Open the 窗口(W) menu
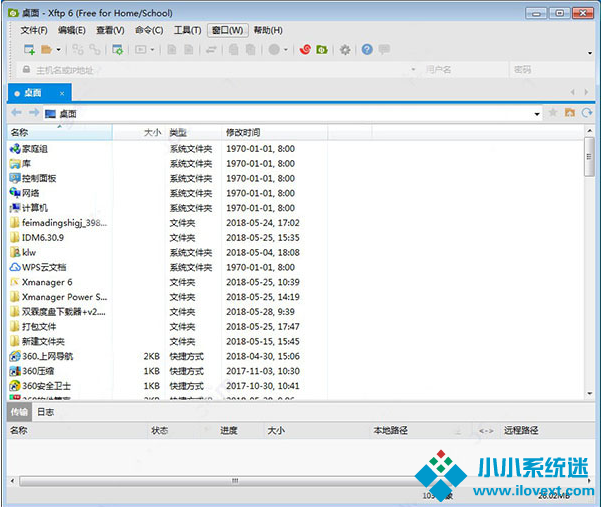 (228, 30)
